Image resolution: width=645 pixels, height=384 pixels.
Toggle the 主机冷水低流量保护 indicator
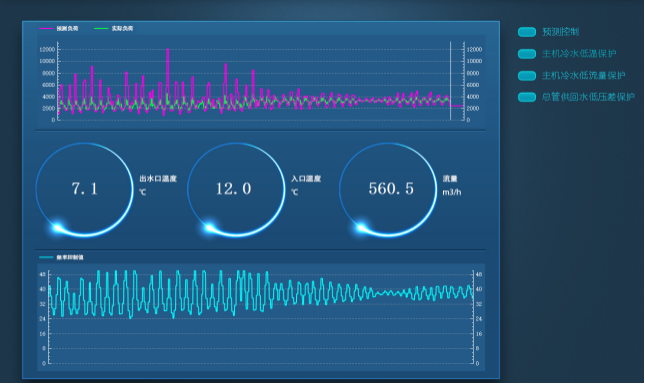[x=527, y=76]
